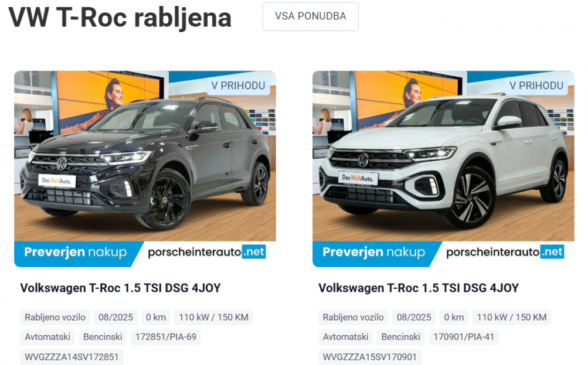Select V PRIHODU badge on black car
588x365 pixels.
tap(238, 86)
